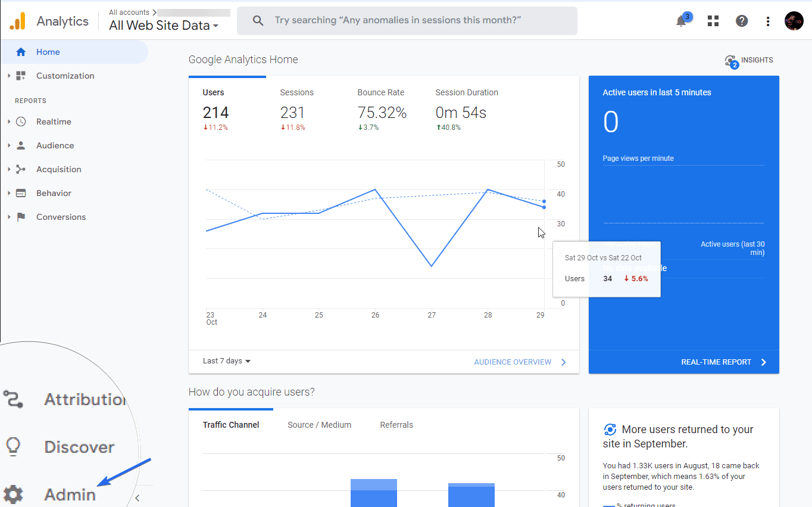This screenshot has height=507, width=812.
Task: Click the help question mark icon
Action: pyautogui.click(x=742, y=21)
